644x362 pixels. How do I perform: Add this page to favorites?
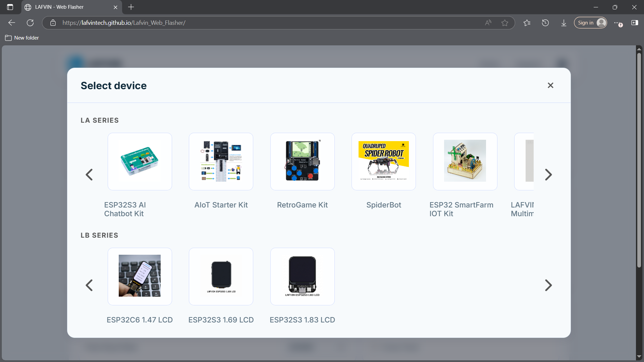pos(505,23)
